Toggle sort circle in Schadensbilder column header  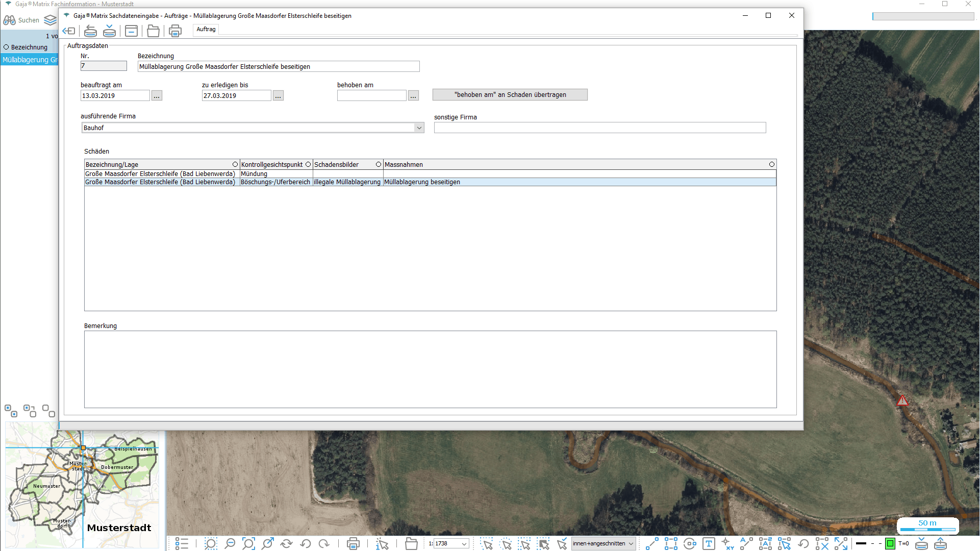click(x=379, y=164)
